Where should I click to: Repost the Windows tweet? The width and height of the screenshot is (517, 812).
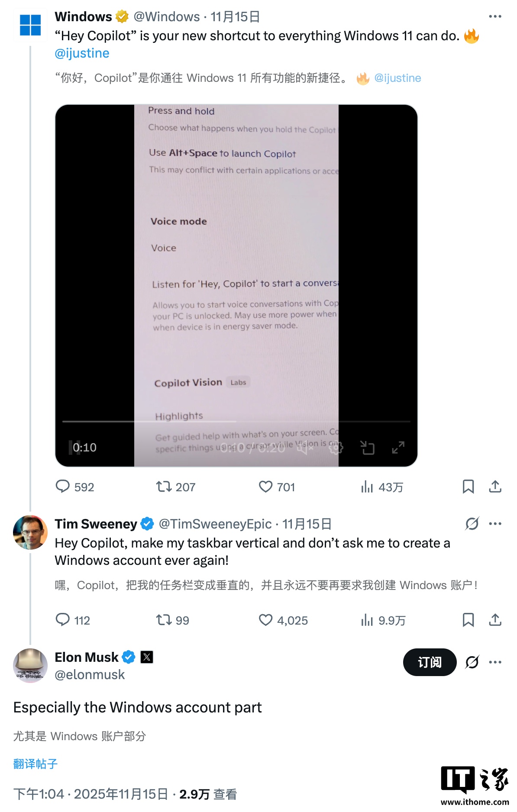pyautogui.click(x=164, y=487)
